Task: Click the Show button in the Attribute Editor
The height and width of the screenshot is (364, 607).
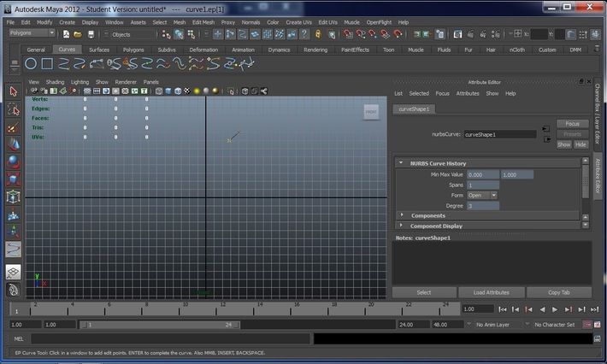Action: [564, 144]
